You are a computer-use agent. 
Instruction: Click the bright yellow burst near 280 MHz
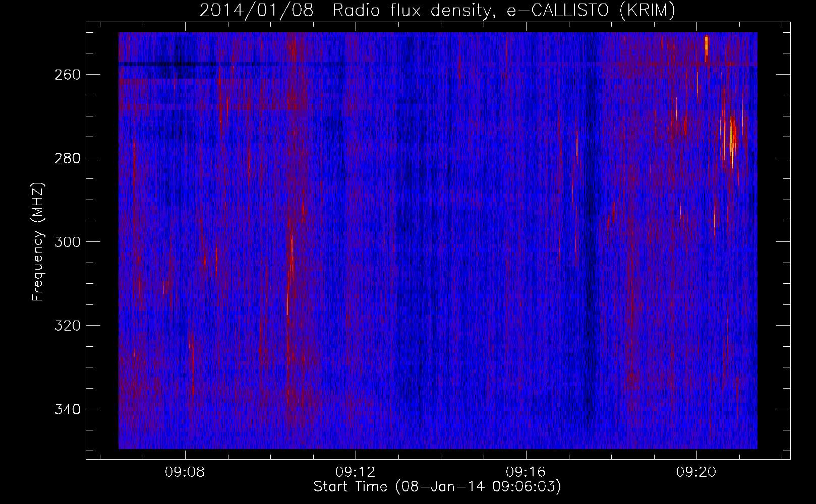(x=732, y=141)
